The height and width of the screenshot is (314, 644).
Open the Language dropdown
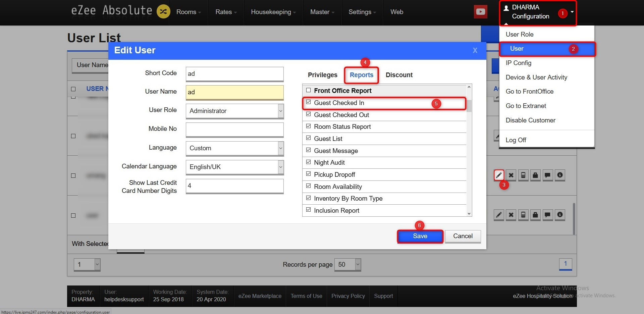pos(235,148)
